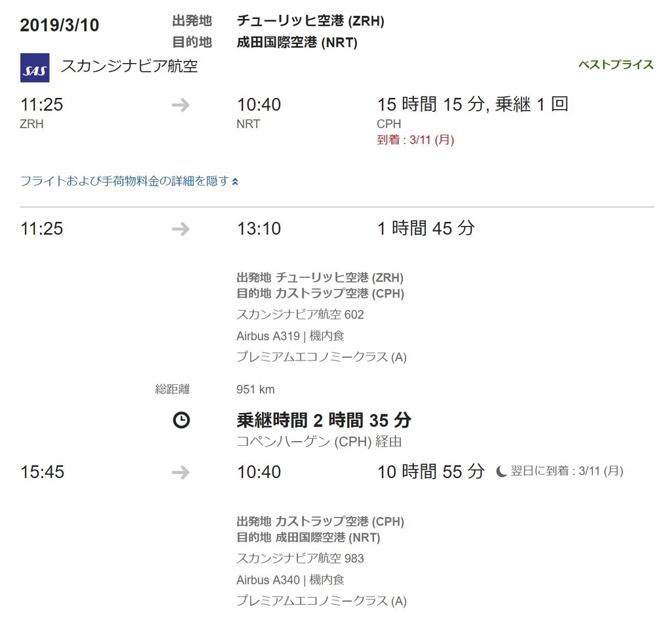
Task: Click Airbus A340 | 機内食 line
Action: coord(290,580)
